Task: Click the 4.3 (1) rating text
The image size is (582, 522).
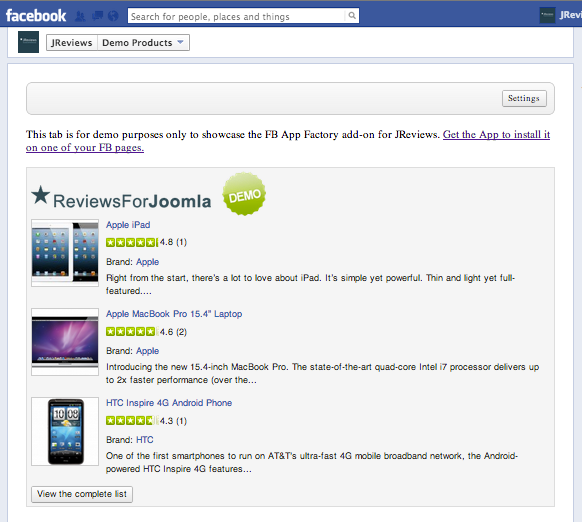Action: 173,421
